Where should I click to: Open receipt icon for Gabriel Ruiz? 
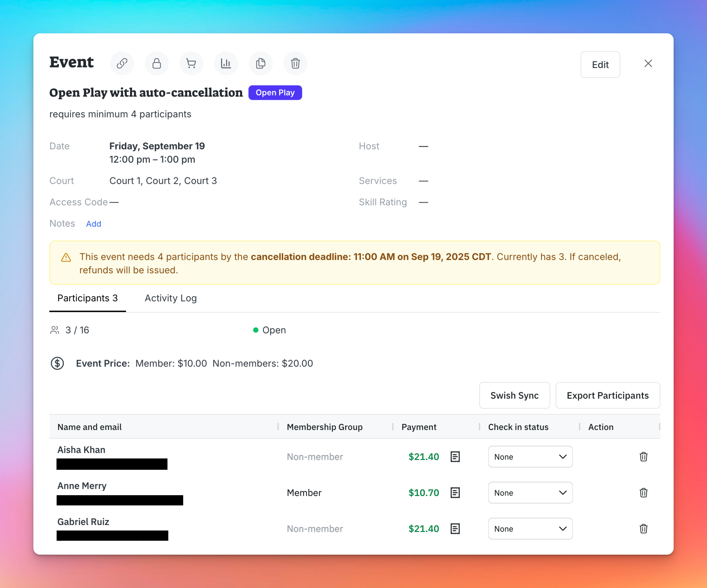455,529
